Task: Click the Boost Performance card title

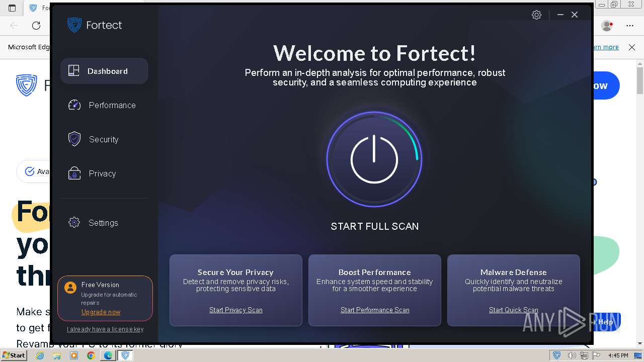Action: (375, 273)
